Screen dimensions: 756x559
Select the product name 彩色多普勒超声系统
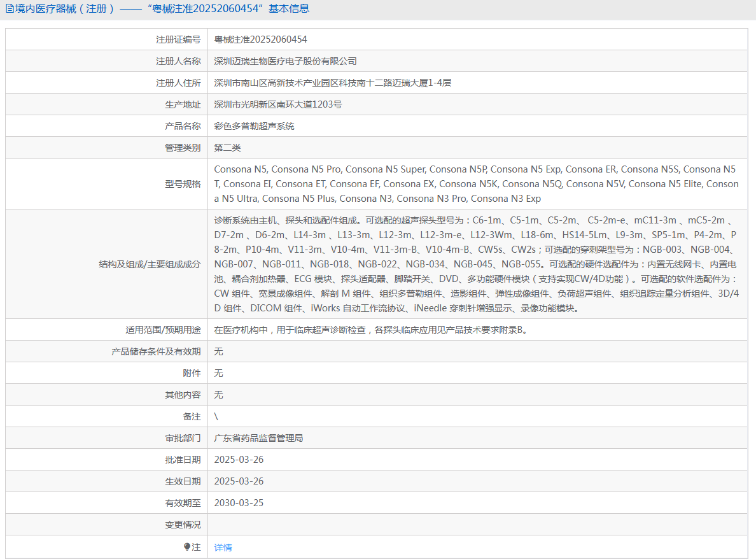(x=254, y=126)
